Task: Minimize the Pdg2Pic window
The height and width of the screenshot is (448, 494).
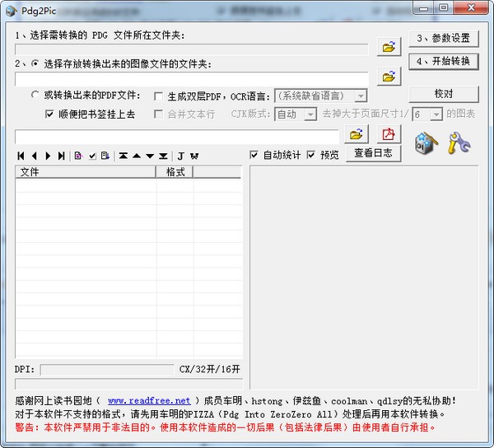Action: [423, 8]
